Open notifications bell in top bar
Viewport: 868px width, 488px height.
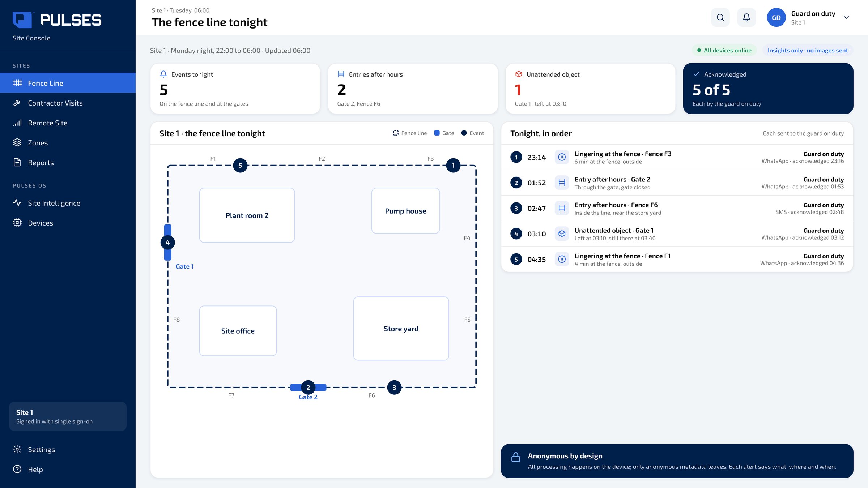(x=746, y=17)
